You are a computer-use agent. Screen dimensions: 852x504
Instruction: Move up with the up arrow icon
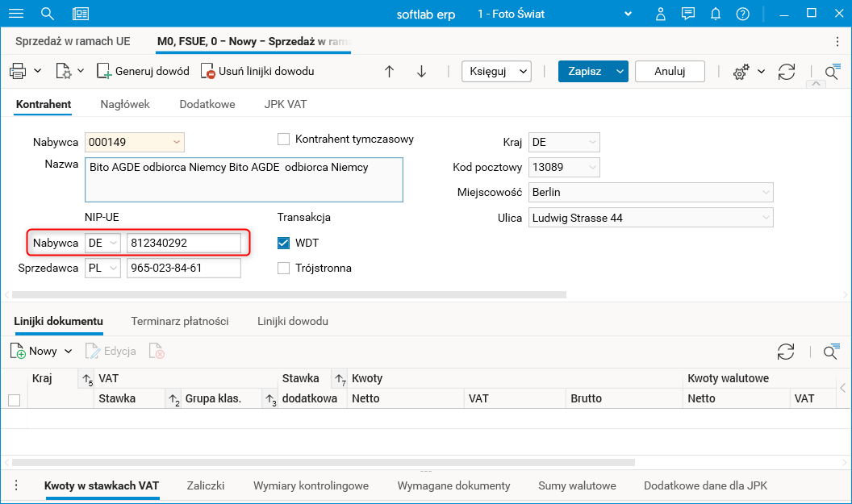pos(389,72)
